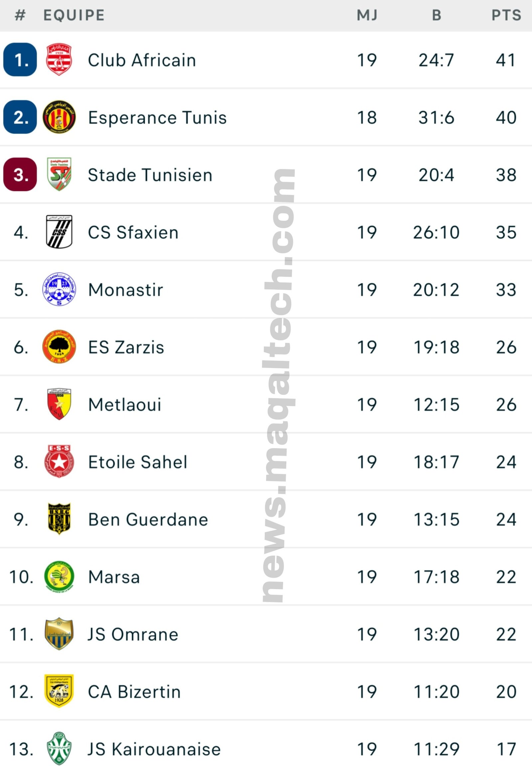The height and width of the screenshot is (766, 532).
Task: Open the CS Sfaxien striped logo
Action: coord(59,232)
